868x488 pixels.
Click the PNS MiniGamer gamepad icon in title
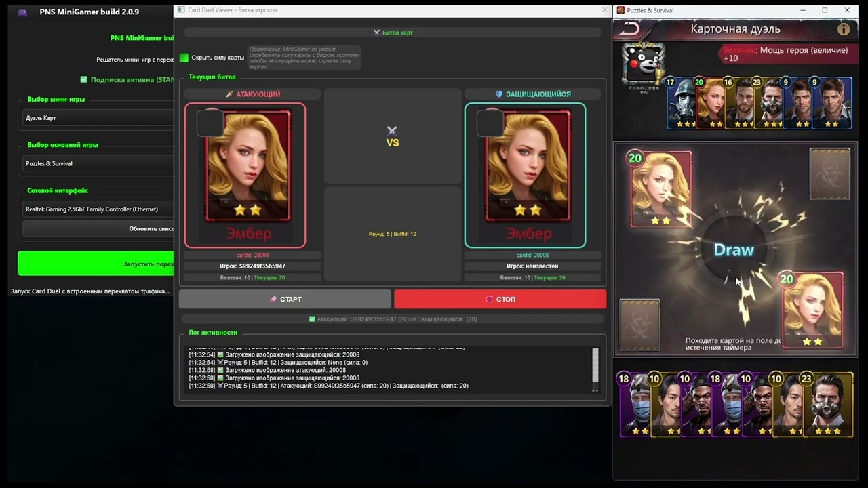click(x=22, y=12)
